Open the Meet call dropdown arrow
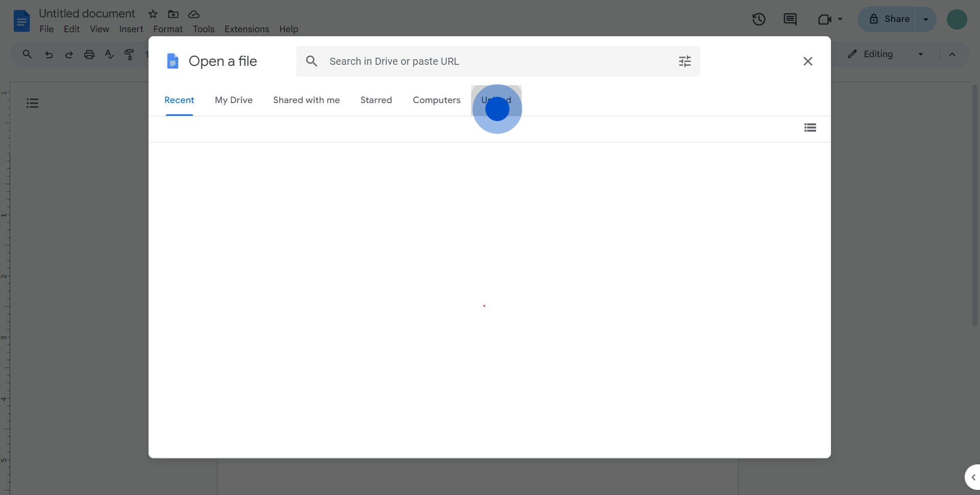 pos(840,19)
